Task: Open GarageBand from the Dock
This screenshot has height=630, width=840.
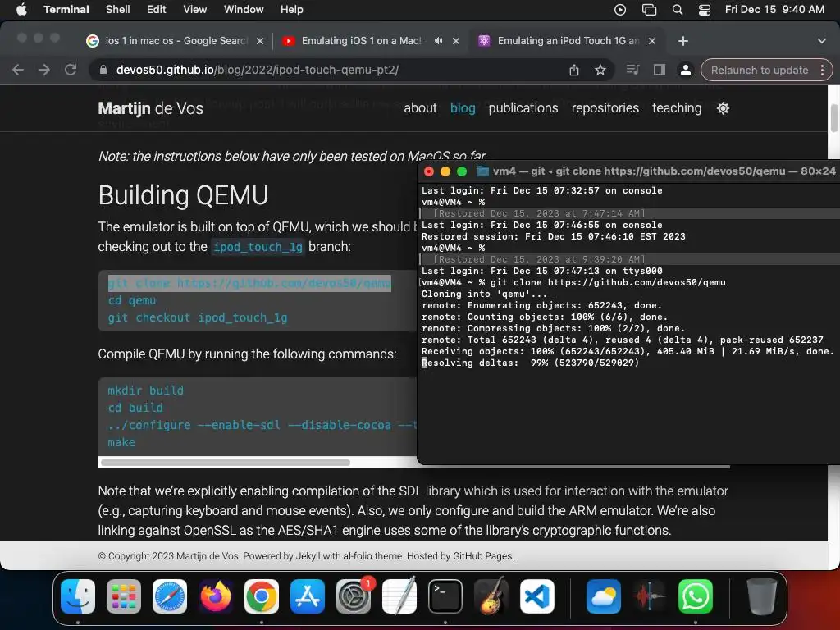Action: pyautogui.click(x=491, y=596)
